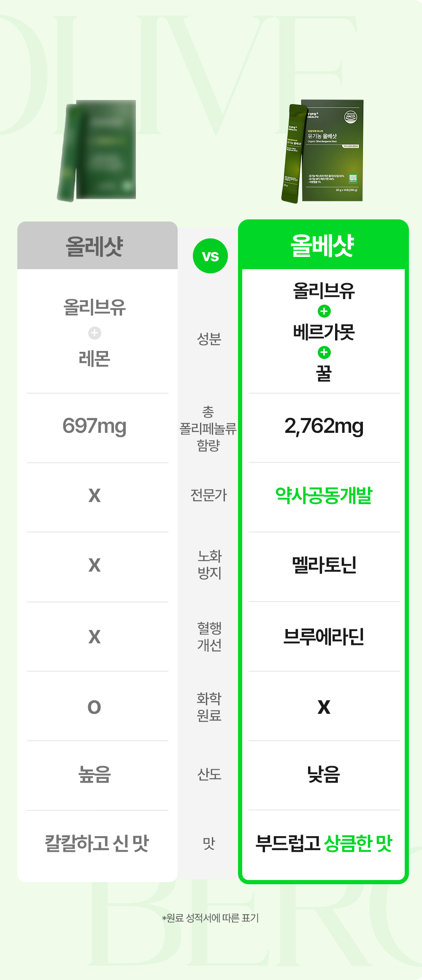
Task: Click the 약사공동개발 green text
Action: pos(324,495)
